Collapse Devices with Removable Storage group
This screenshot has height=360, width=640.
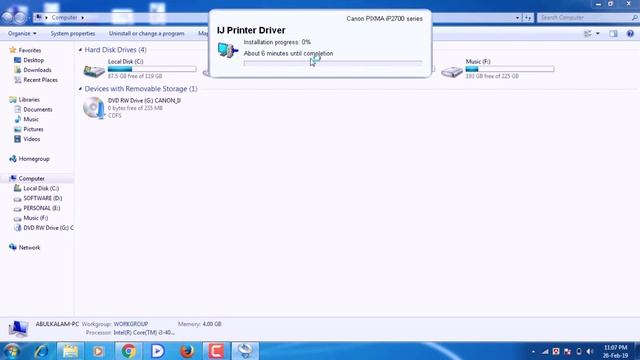(80, 89)
